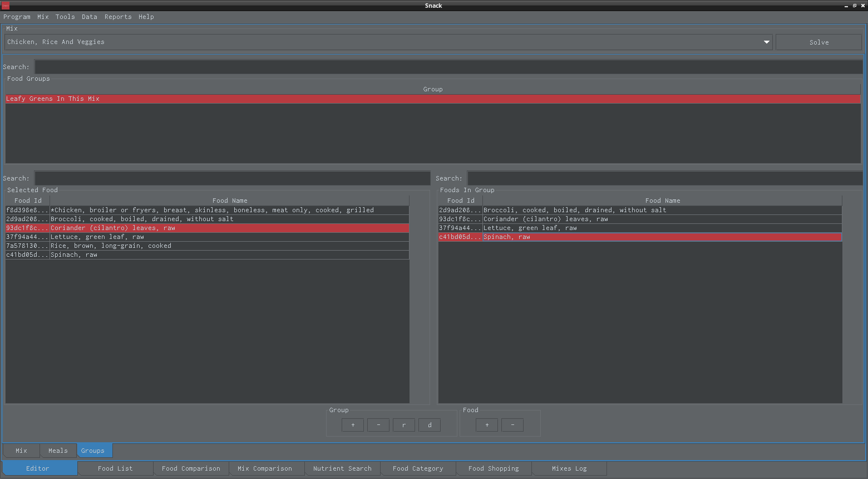Open the Nutrient Search tab
This screenshot has height=479, width=868.
[342, 468]
